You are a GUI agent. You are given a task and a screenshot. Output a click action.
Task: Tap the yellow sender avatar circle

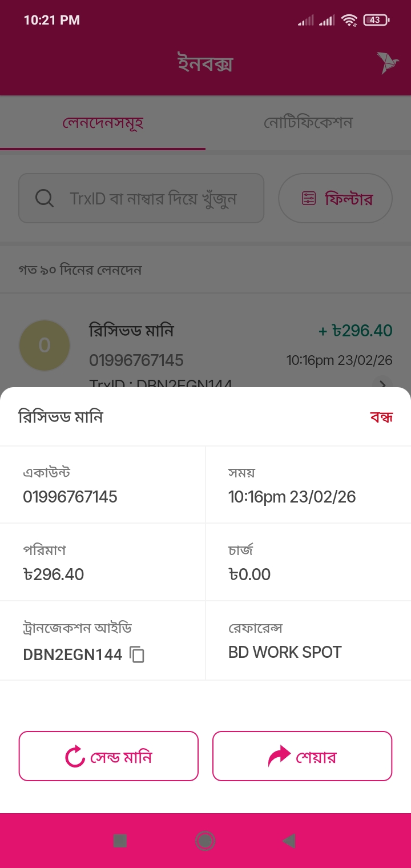coord(45,345)
